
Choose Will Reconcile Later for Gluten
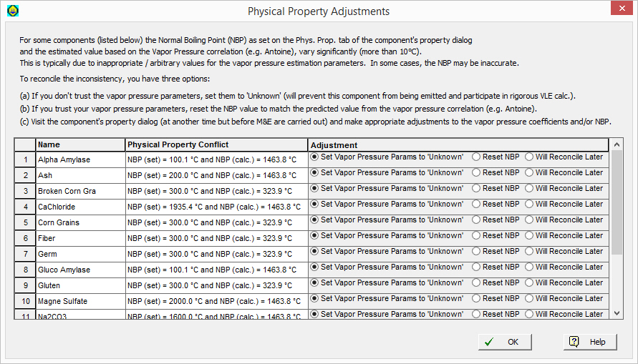point(530,282)
